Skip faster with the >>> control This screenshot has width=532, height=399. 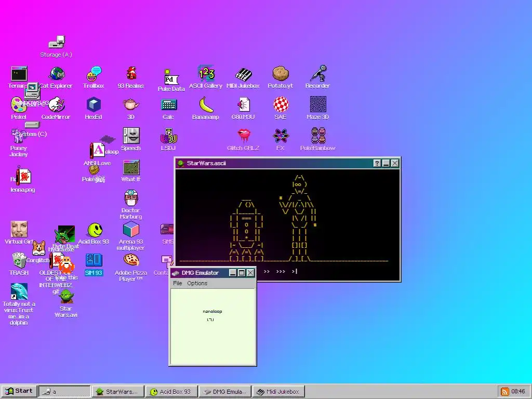[x=281, y=271]
